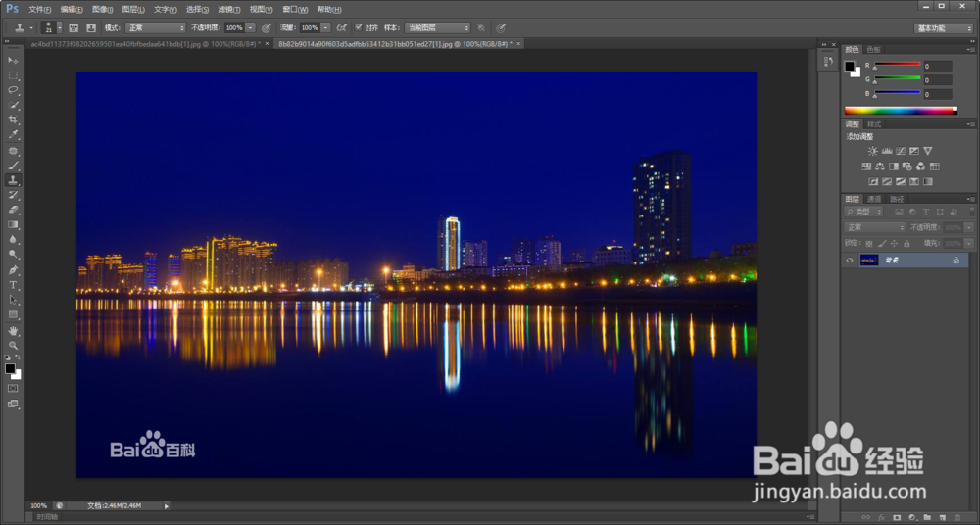Add a Vibrance adjustment

coord(927,151)
